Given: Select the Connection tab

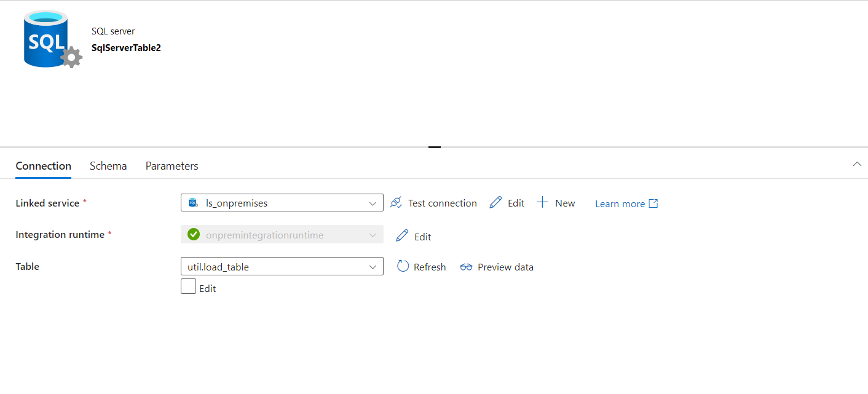Looking at the screenshot, I should (x=44, y=166).
